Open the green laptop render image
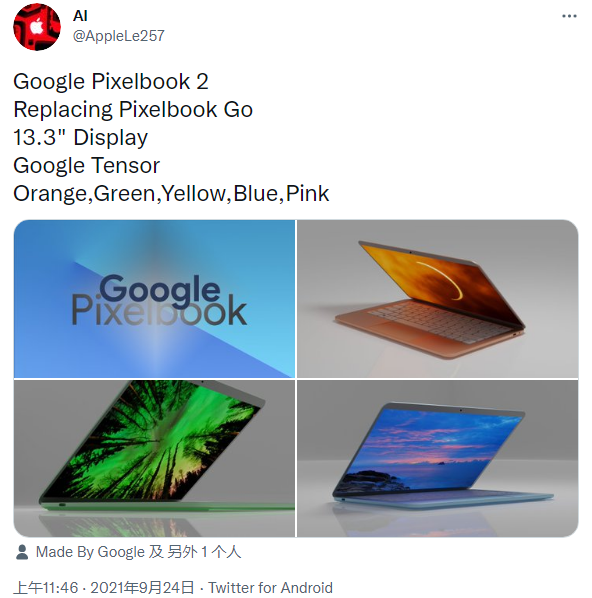The height and width of the screenshot is (598, 592). point(154,458)
